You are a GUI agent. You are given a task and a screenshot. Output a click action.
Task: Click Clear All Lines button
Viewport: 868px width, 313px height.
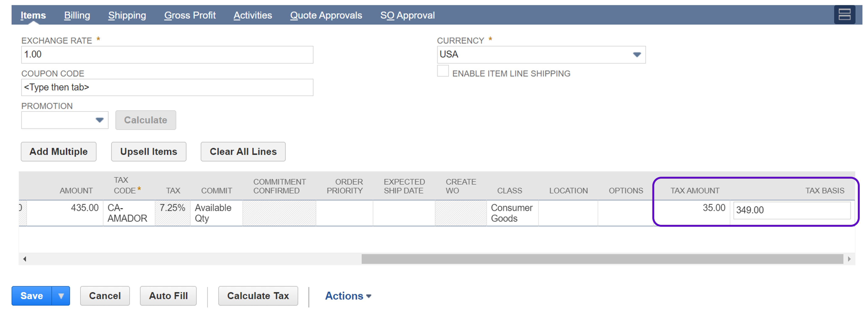pos(243,152)
